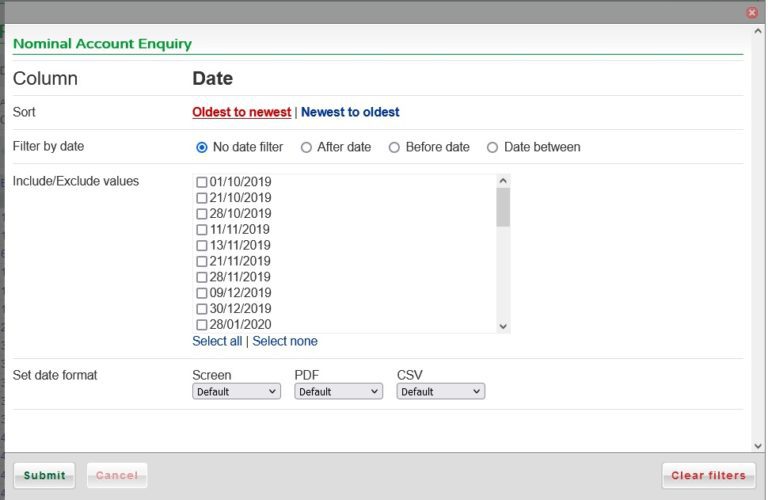Cancel the column dialog

pos(117,476)
